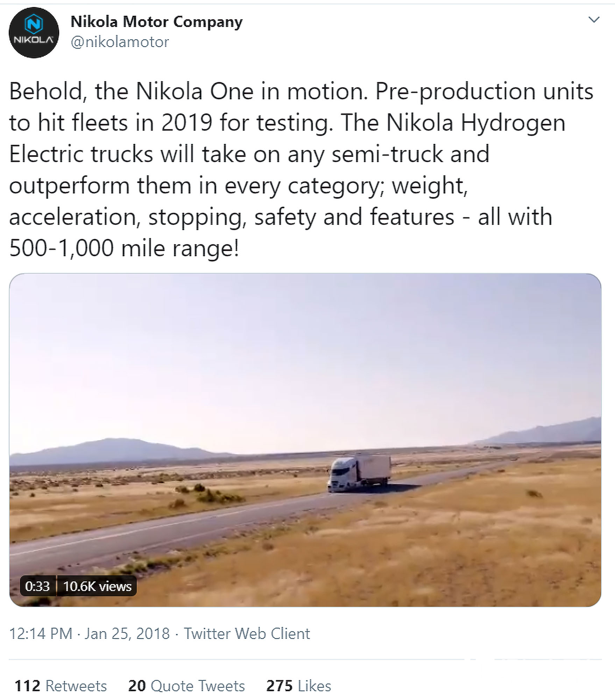The width and height of the screenshot is (615, 700).
Task: Click the blue hexagon N logo
Action: tap(34, 24)
